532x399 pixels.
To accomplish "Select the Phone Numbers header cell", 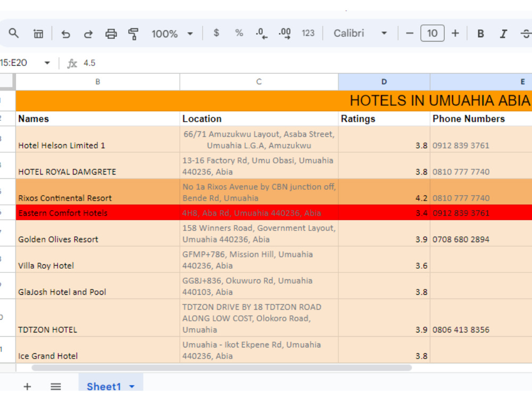I will pos(481,119).
